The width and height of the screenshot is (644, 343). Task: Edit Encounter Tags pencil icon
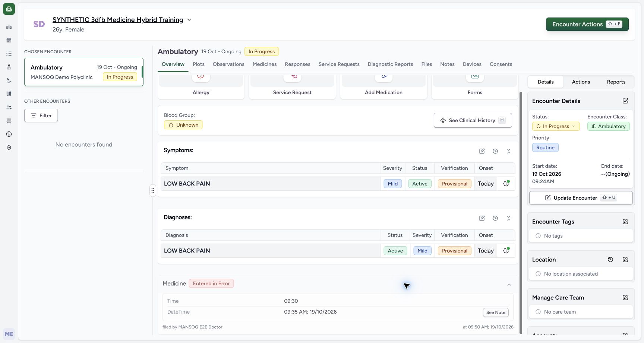tap(625, 222)
